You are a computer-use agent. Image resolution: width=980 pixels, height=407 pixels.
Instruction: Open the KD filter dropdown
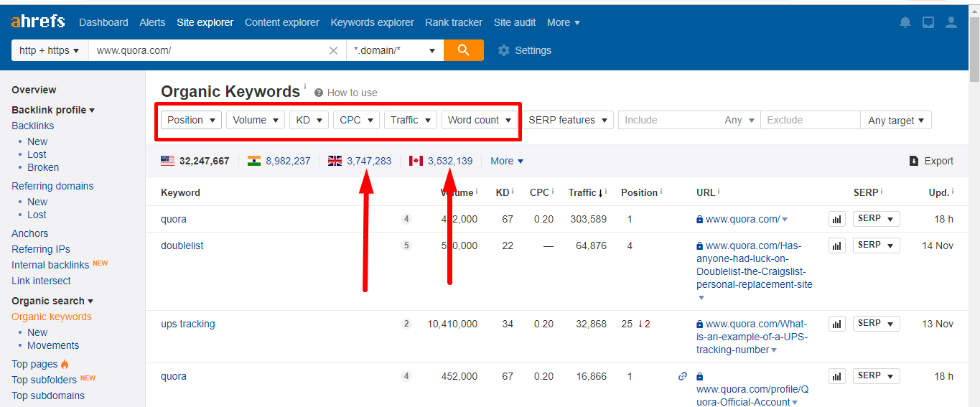(x=309, y=120)
